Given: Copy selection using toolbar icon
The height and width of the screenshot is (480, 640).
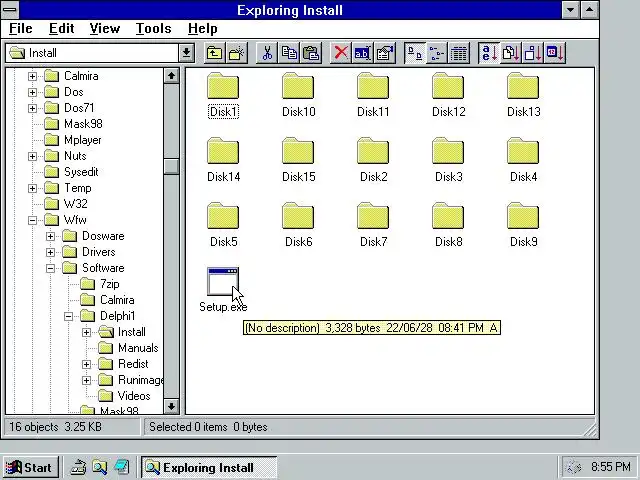Looking at the screenshot, I should tap(289, 53).
